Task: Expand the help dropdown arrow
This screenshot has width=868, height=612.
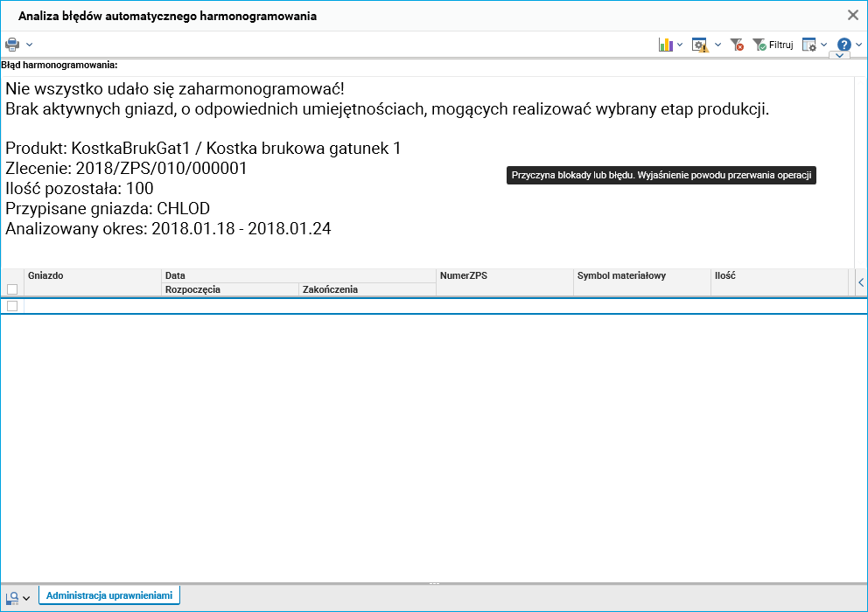Action: pos(858,45)
